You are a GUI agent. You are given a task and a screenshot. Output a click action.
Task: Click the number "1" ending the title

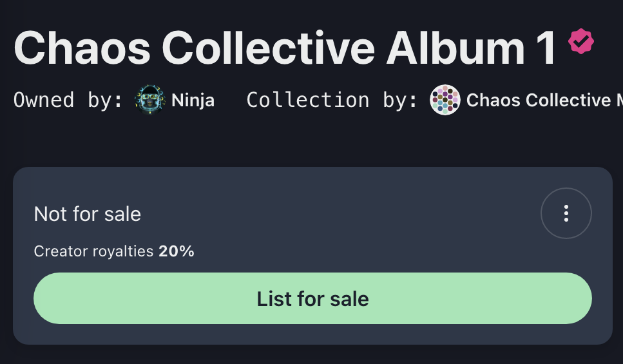coord(545,48)
